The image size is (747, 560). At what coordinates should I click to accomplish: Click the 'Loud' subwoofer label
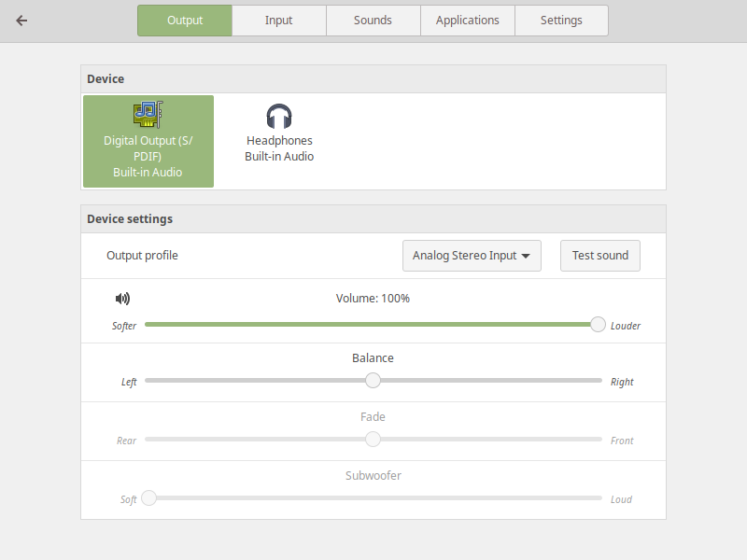click(x=621, y=499)
